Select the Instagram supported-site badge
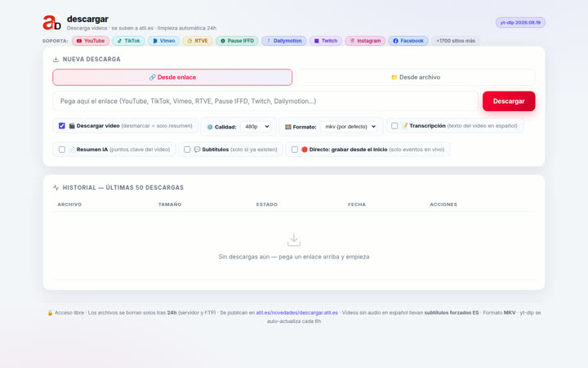Viewport: 588px width, 368px height. [x=365, y=41]
